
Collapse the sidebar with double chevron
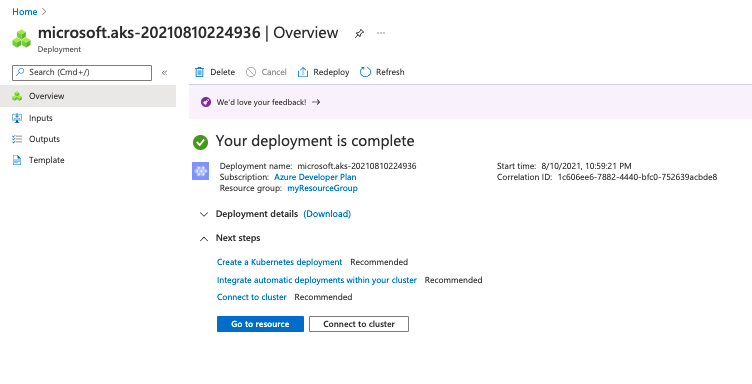pyautogui.click(x=164, y=72)
